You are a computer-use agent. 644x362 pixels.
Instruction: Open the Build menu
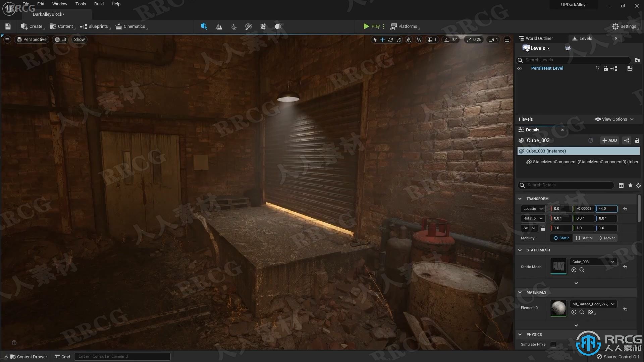pos(98,4)
